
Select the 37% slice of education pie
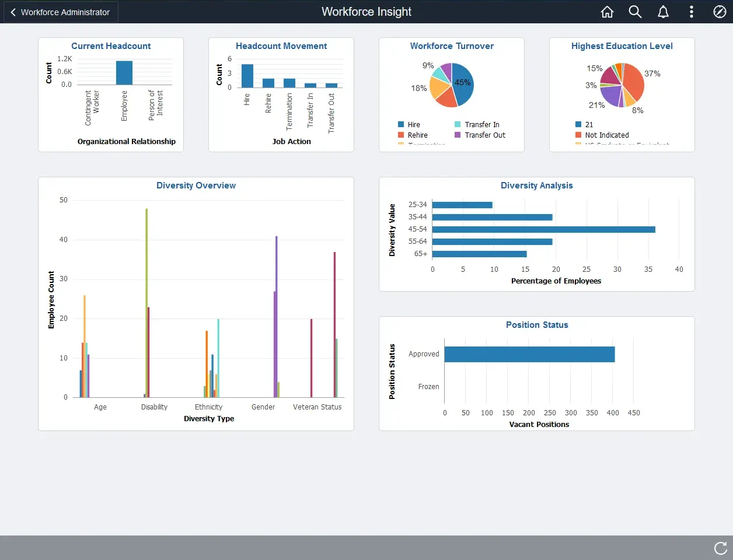point(634,82)
